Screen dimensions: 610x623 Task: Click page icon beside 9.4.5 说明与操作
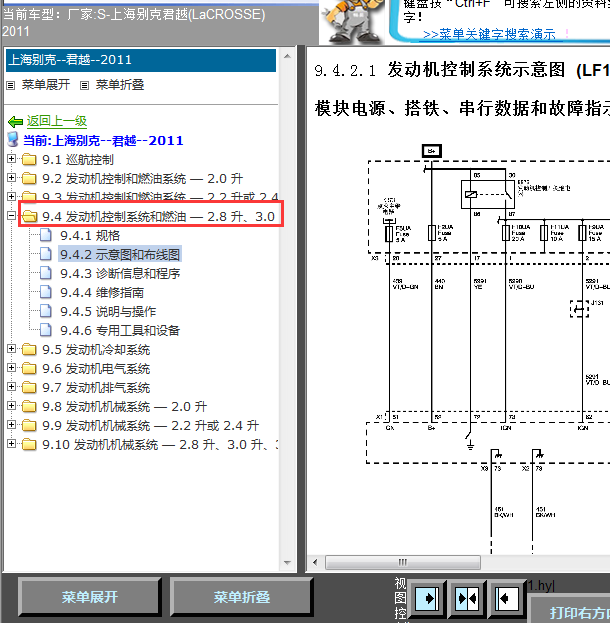[x=46, y=311]
